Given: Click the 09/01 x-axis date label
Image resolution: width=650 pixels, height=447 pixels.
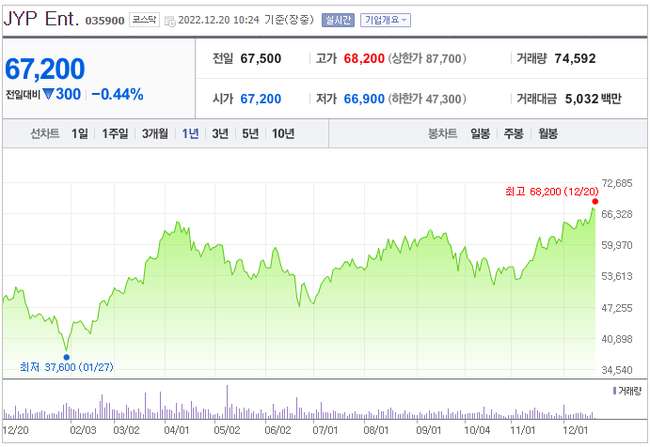Looking at the screenshot, I should pos(428,430).
